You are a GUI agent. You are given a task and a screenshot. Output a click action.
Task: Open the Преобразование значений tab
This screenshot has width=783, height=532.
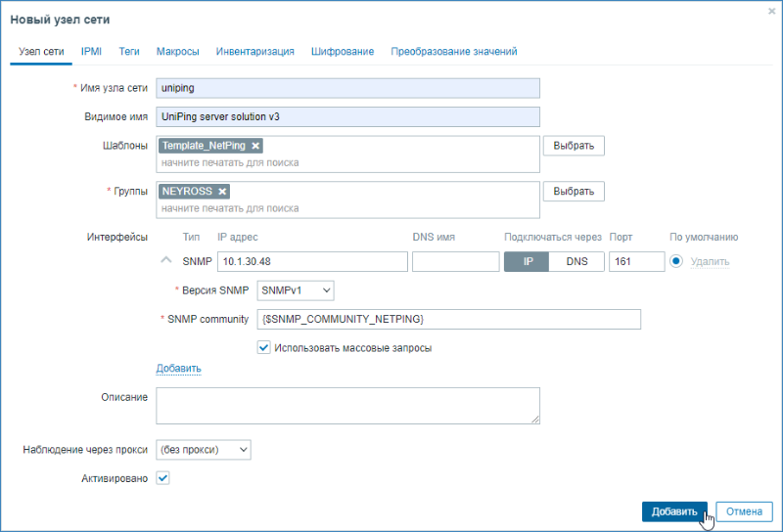[x=454, y=52]
